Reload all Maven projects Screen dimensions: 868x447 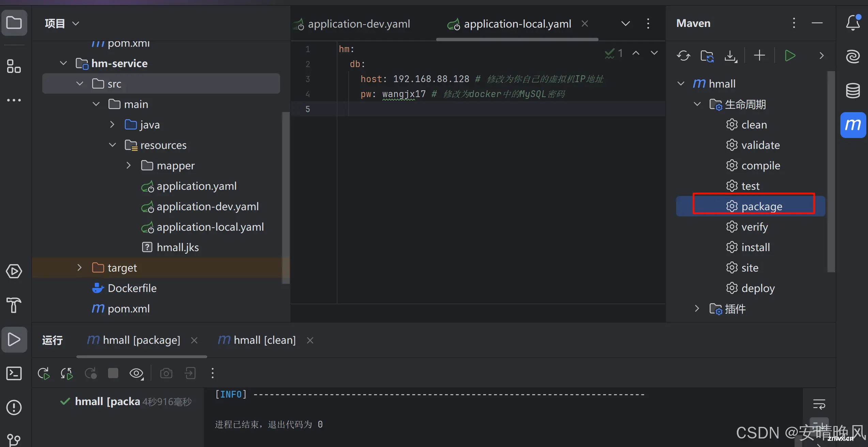coord(684,56)
